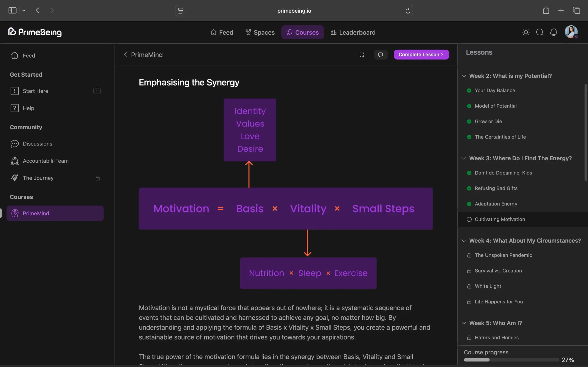Click the primebeing.io address bar

coord(294,11)
